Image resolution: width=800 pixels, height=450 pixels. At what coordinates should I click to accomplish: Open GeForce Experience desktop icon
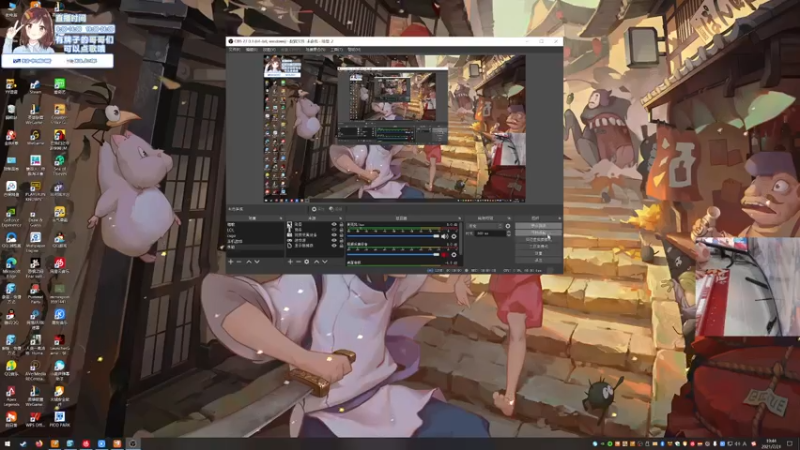(11, 216)
